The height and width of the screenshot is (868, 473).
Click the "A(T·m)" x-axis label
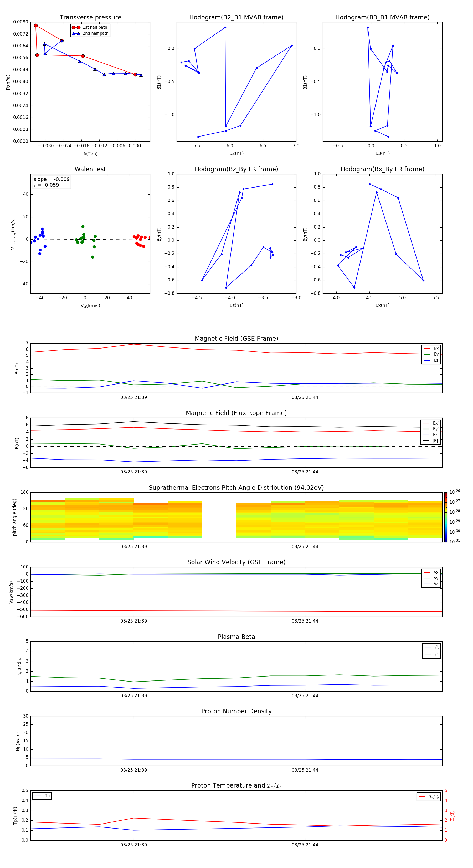(x=90, y=154)
